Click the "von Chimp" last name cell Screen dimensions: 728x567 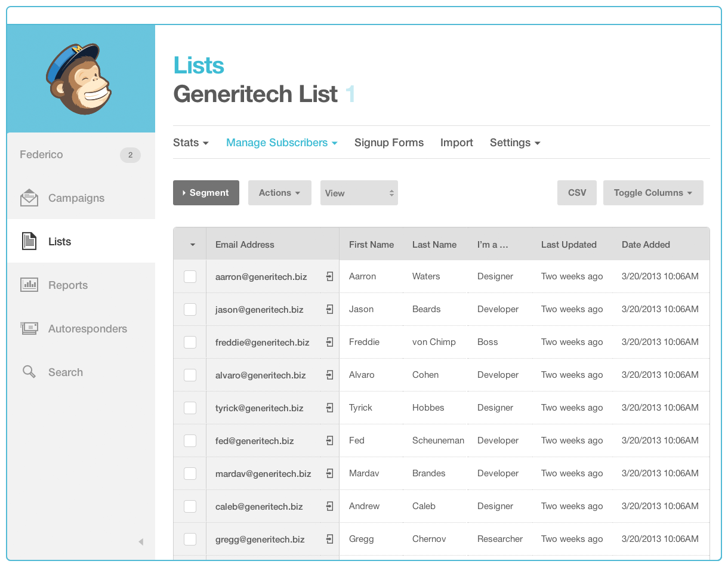point(434,342)
